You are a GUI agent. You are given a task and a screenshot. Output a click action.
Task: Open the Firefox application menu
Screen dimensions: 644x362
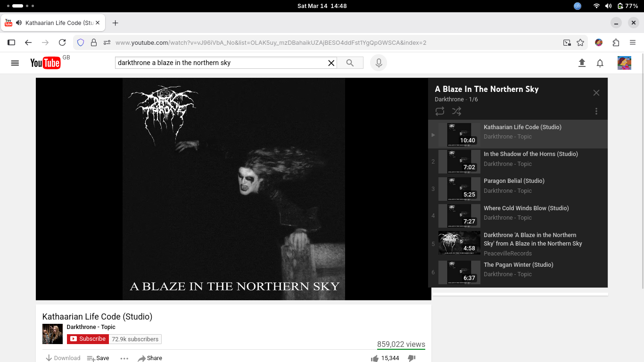click(x=633, y=42)
